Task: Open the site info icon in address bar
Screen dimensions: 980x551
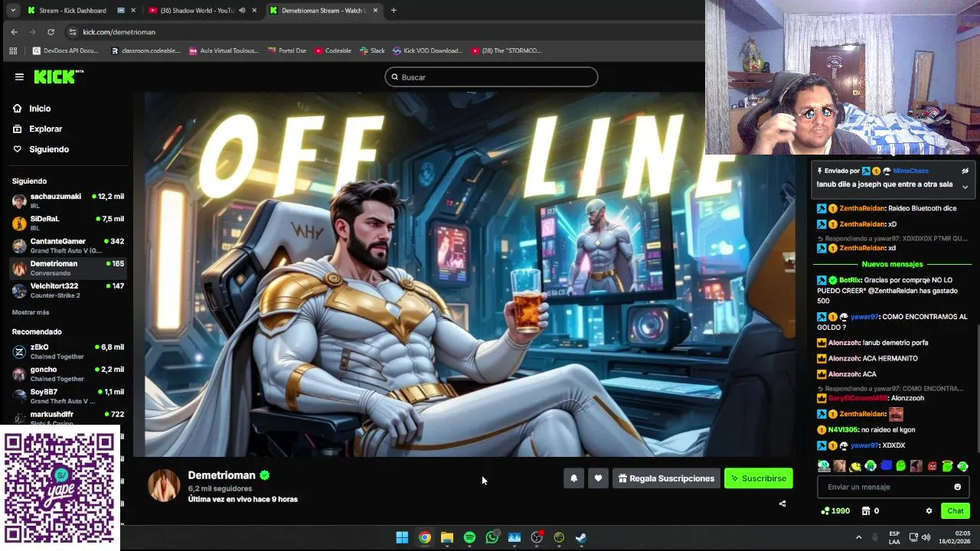Action: click(73, 32)
